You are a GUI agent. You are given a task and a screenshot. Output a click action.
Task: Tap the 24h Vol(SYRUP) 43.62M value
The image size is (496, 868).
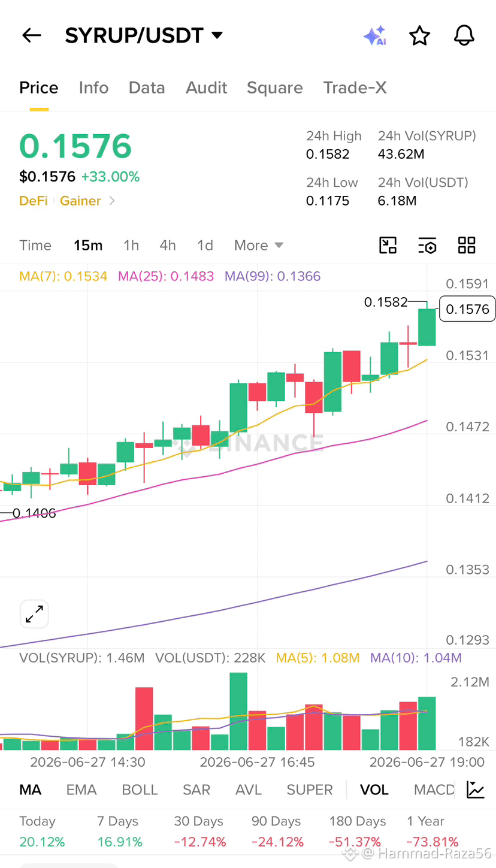click(401, 154)
